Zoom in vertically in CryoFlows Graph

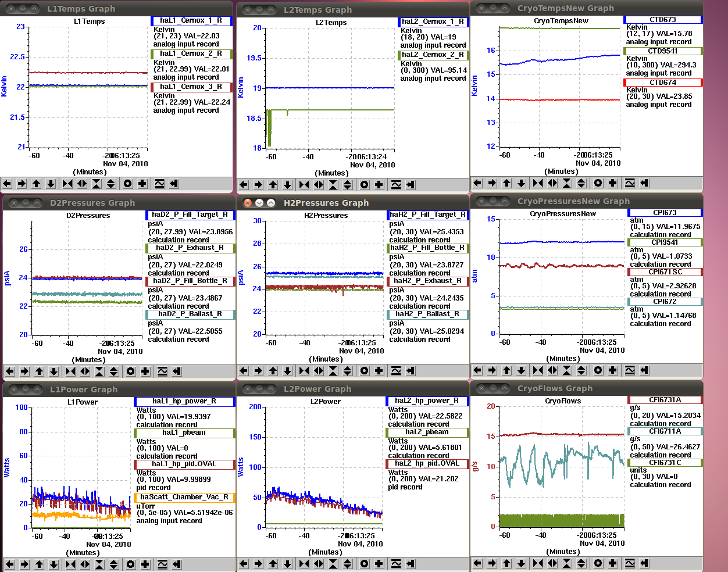point(567,563)
